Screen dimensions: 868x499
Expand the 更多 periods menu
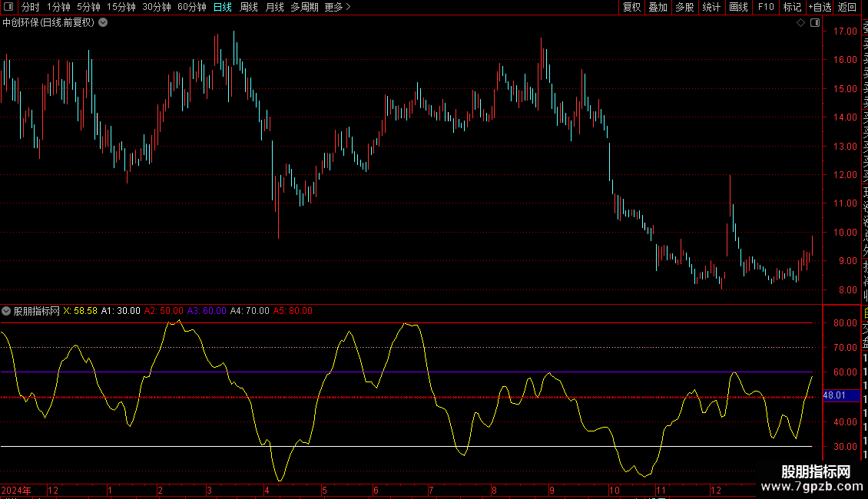pyautogui.click(x=337, y=7)
